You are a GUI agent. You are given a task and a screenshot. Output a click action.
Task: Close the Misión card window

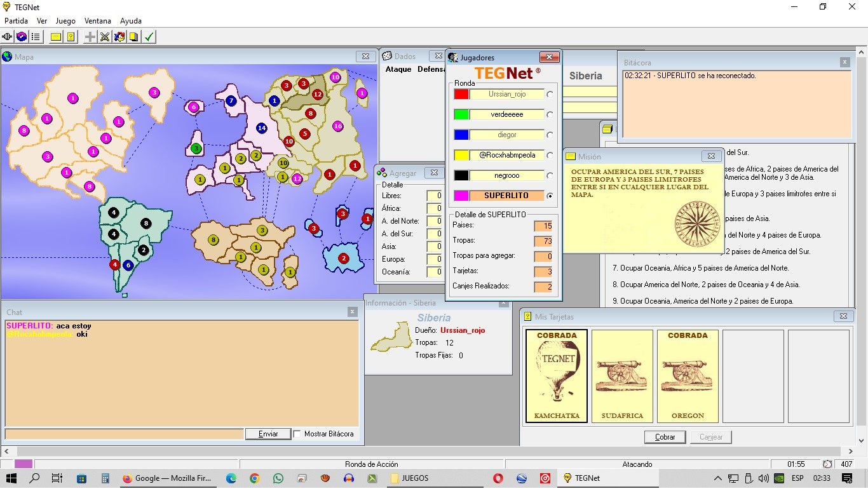(x=712, y=156)
